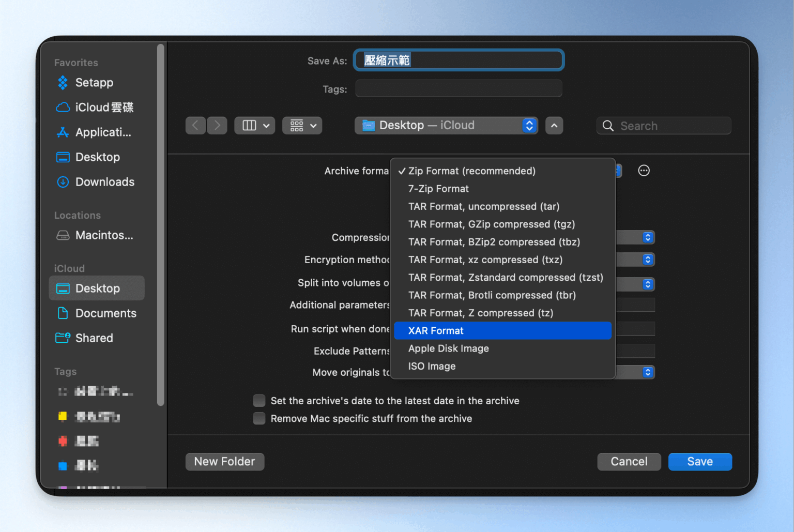The width and height of the screenshot is (794, 532).
Task: Click the Compression level stepper control
Action: [x=647, y=237]
